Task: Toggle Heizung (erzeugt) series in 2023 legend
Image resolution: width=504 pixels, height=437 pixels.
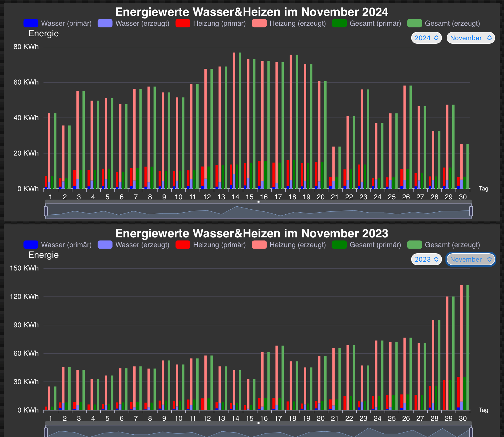Action: tap(289, 245)
